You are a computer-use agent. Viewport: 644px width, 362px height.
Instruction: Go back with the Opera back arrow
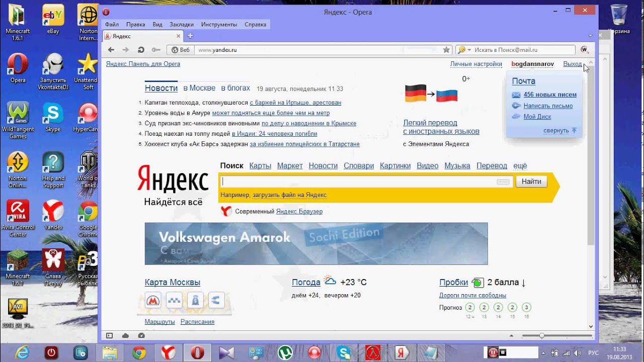(111, 50)
